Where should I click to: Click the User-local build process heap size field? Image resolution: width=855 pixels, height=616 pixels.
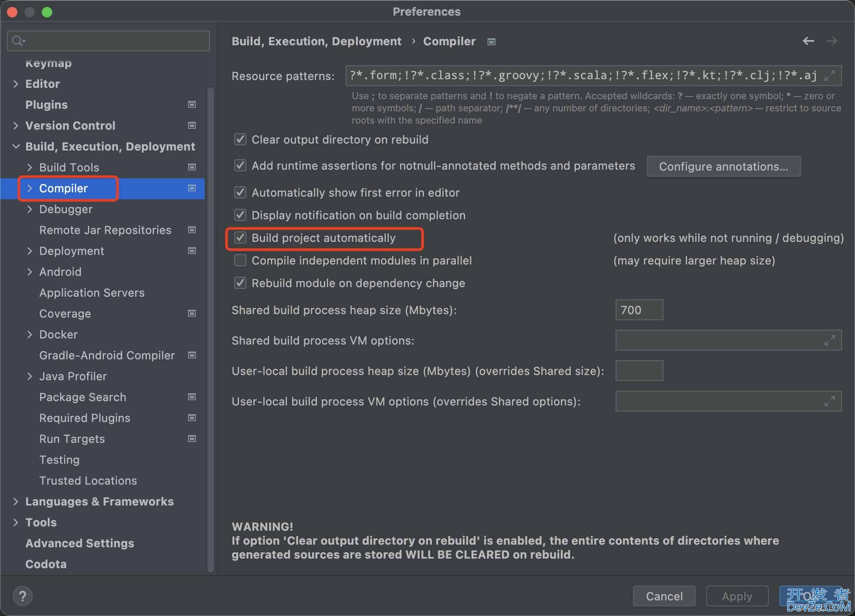click(639, 371)
